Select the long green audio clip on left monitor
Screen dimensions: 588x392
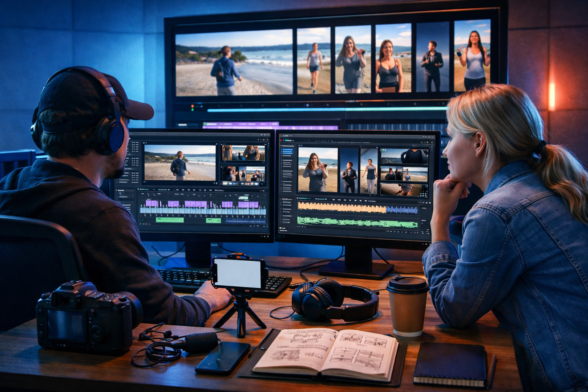point(170,220)
